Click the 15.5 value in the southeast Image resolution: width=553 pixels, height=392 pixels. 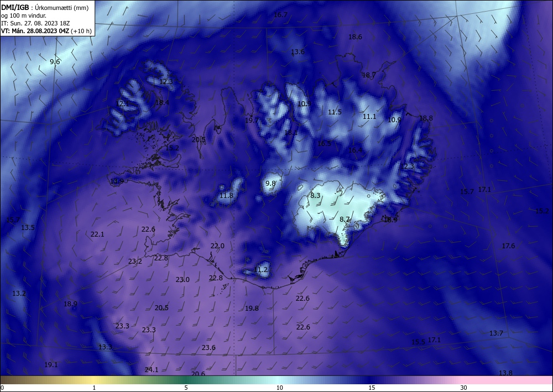418,342
